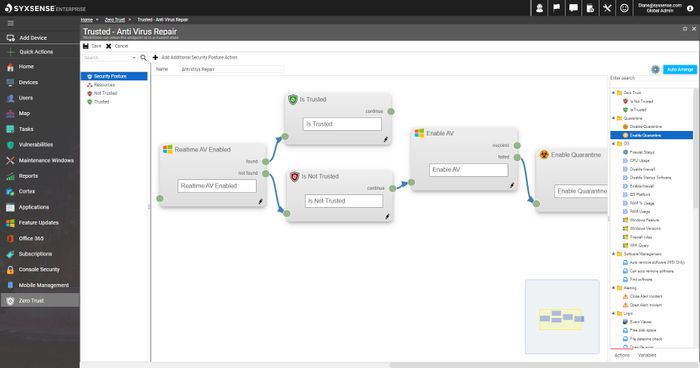Image resolution: width=700 pixels, height=368 pixels.
Task: Switch to the Variables tab
Action: [x=647, y=355]
